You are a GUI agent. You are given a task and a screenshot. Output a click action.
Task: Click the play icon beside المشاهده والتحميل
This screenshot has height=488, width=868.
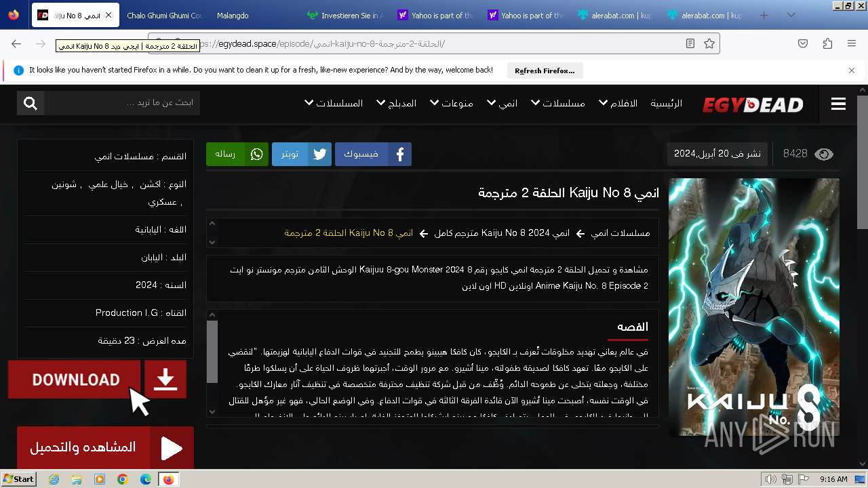(x=172, y=448)
